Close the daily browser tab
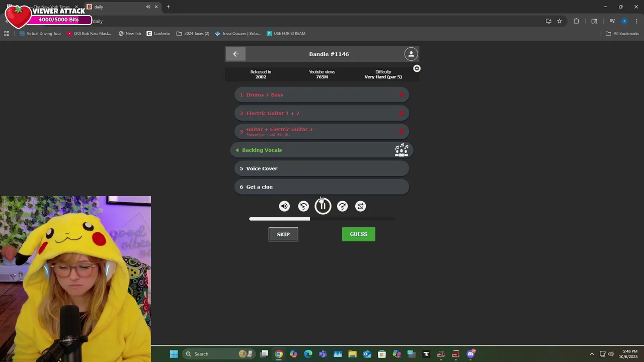644x362 pixels. (x=156, y=7)
